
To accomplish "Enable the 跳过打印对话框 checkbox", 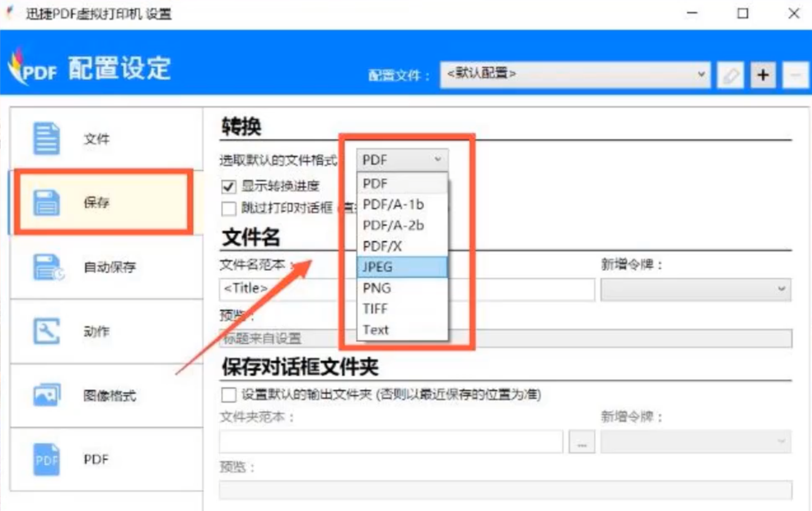I will point(228,209).
